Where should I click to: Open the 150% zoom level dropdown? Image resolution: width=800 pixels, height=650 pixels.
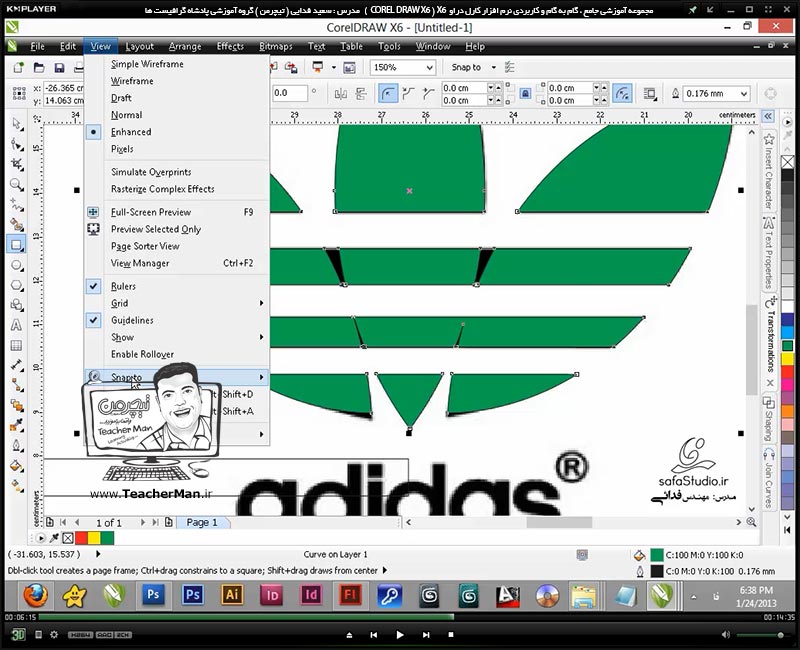click(430, 67)
